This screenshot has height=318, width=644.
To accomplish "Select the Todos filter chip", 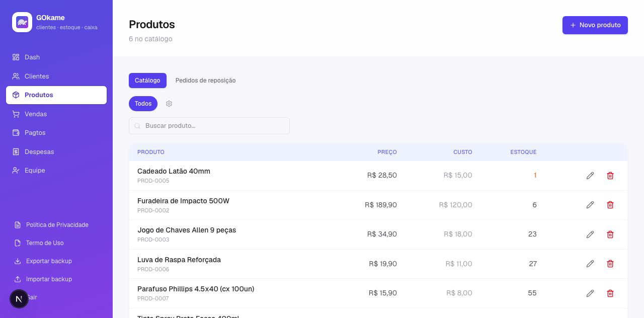I will click(143, 104).
